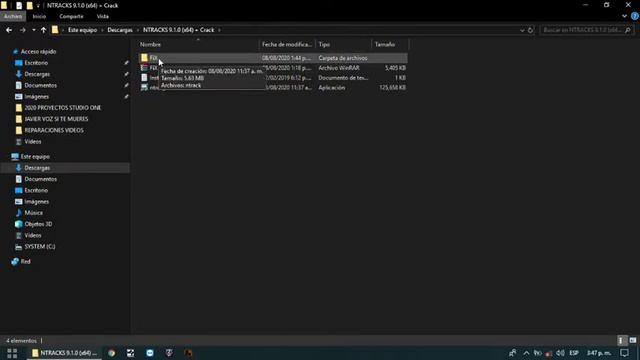Select Este equipo in navigation pane
The height and width of the screenshot is (360, 640).
pyautogui.click(x=35, y=156)
